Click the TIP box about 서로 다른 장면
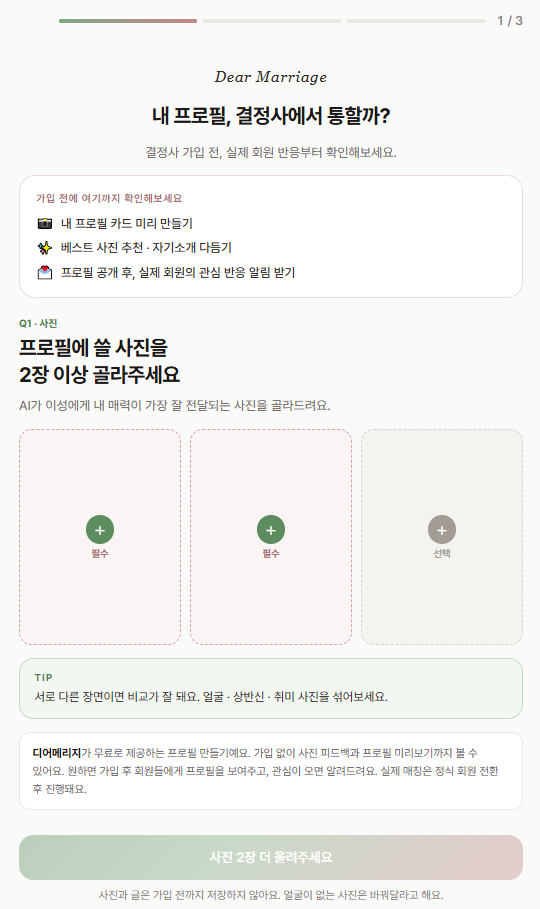Viewport: 540px width, 909px height. pyautogui.click(x=271, y=689)
